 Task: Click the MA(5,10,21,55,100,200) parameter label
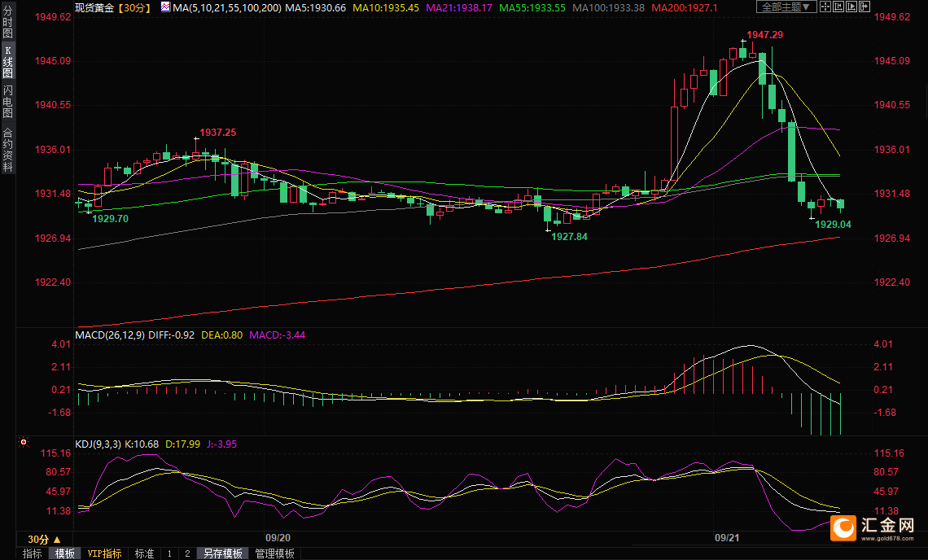[x=226, y=7]
